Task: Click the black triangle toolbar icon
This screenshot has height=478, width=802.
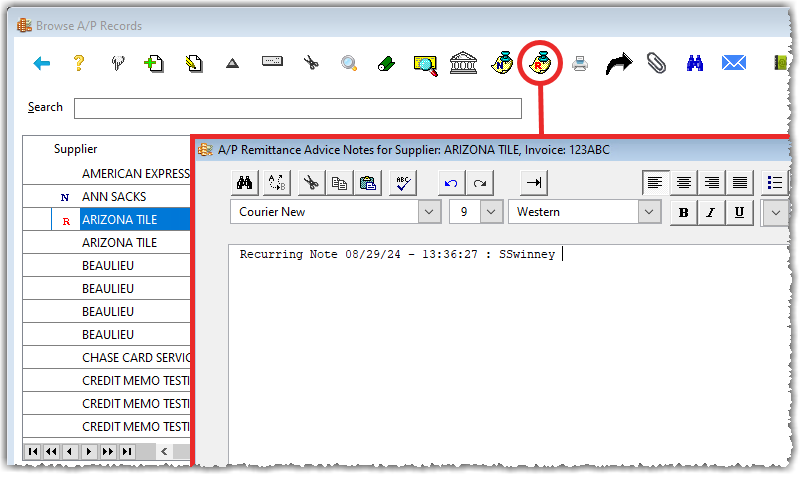Action: pos(232,64)
